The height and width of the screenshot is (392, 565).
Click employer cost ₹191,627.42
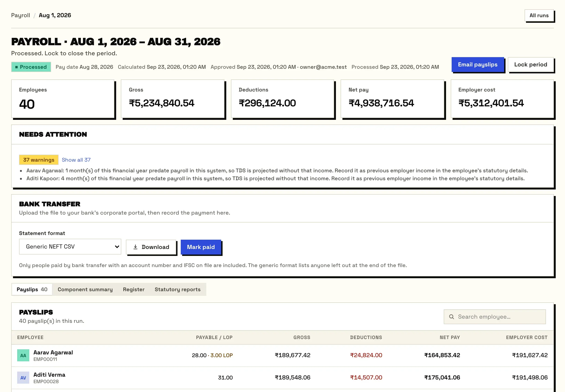point(530,355)
